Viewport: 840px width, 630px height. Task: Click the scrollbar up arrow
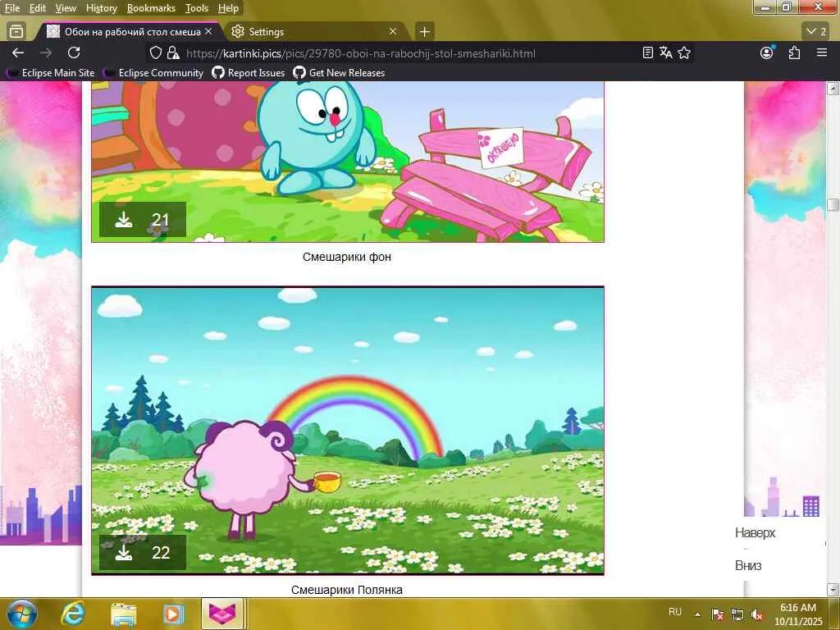pyautogui.click(x=833, y=89)
